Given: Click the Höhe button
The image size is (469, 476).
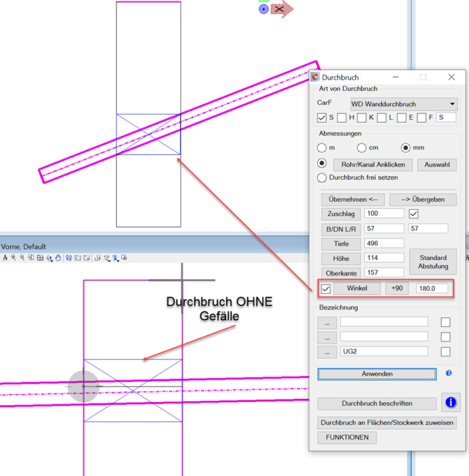Looking at the screenshot, I should (341, 258).
